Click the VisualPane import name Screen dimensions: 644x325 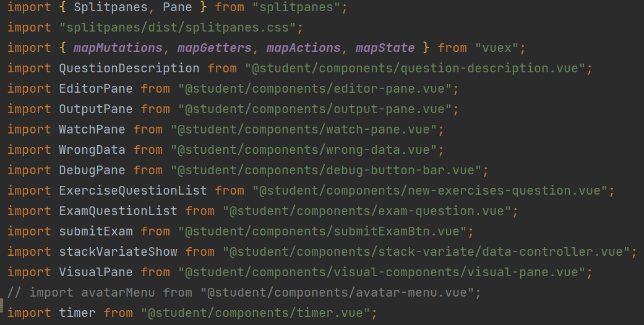96,272
